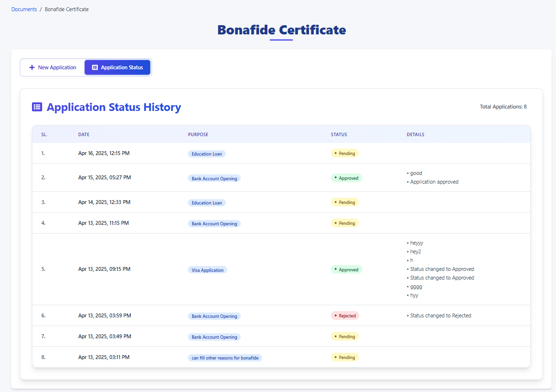The height and width of the screenshot is (392, 556).
Task: Click the Bank Account Opening tag in row 4
Action: click(x=214, y=224)
